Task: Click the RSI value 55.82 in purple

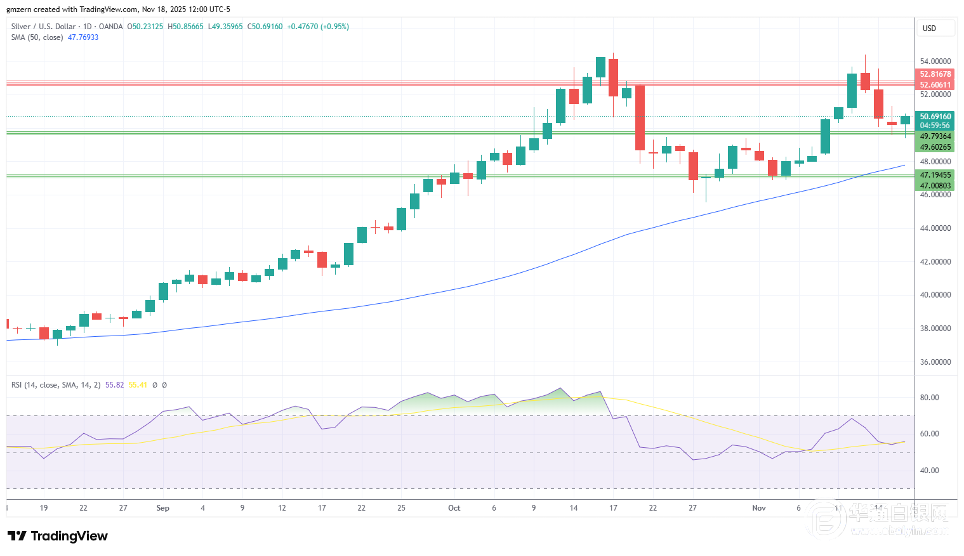Action: point(119,384)
